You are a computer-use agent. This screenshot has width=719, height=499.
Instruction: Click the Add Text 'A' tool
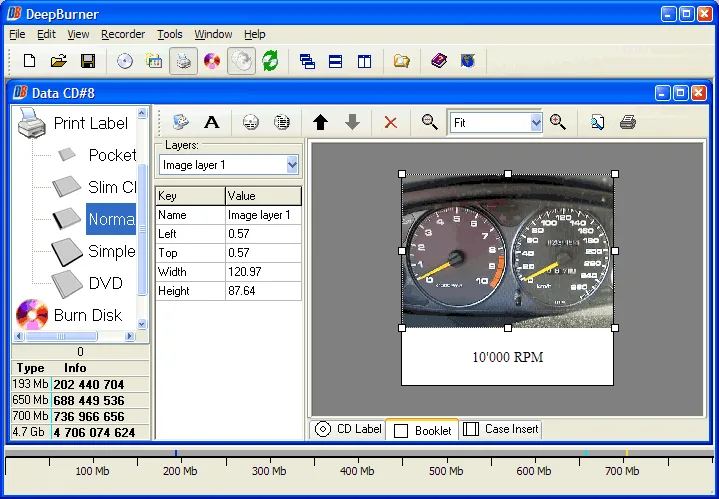pyautogui.click(x=211, y=122)
